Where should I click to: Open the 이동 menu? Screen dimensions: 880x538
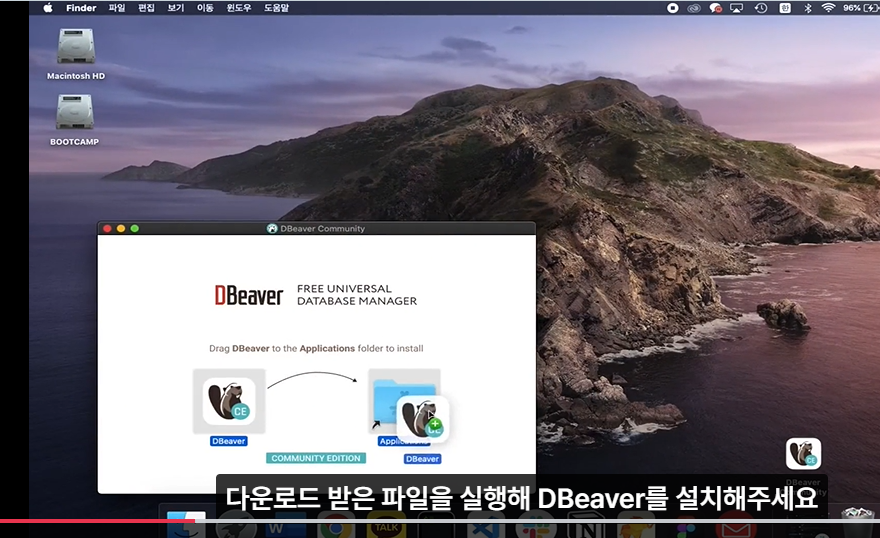coord(205,8)
